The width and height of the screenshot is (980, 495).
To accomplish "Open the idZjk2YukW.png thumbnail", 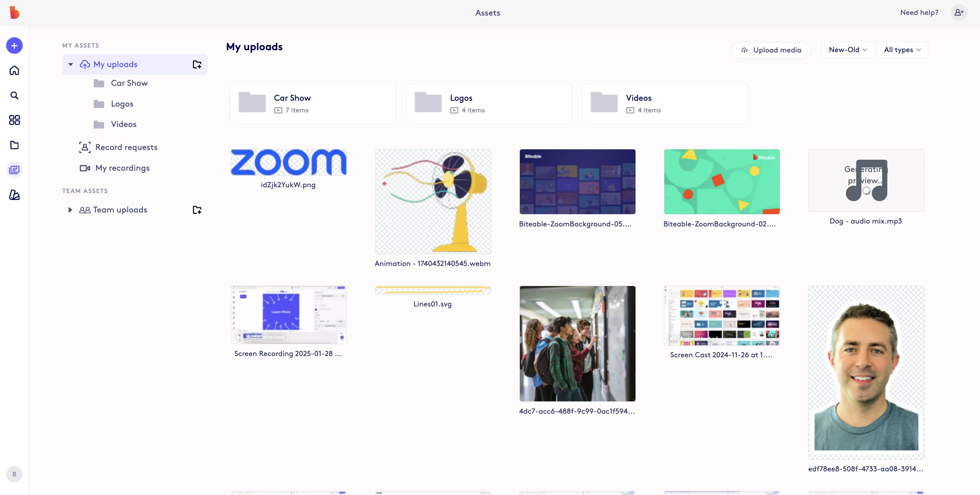I will pyautogui.click(x=288, y=162).
